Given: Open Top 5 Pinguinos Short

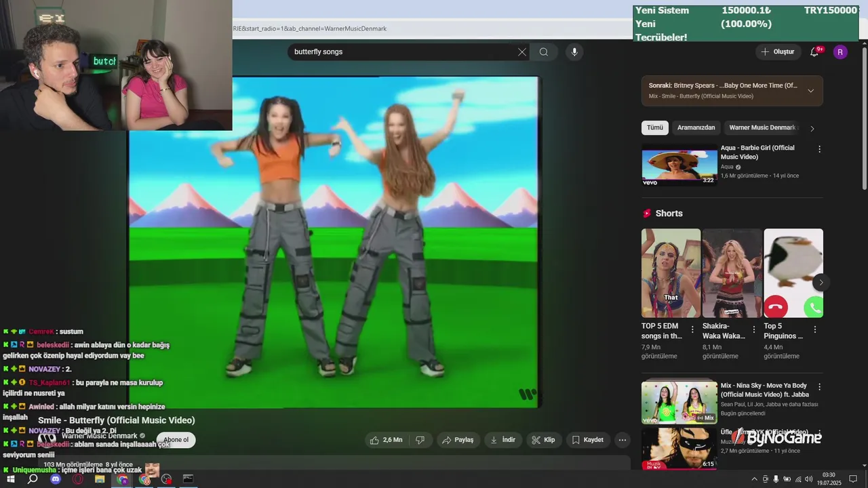Looking at the screenshot, I should coord(793,273).
